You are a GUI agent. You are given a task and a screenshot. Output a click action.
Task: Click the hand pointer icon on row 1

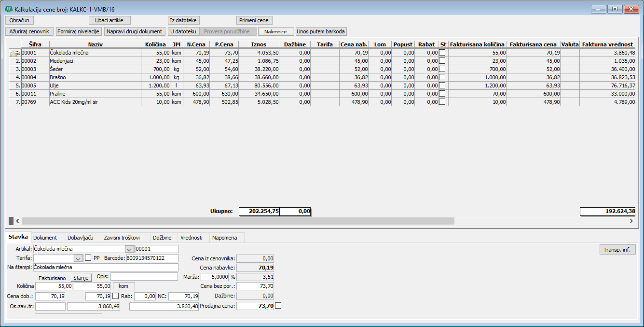(x=14, y=53)
